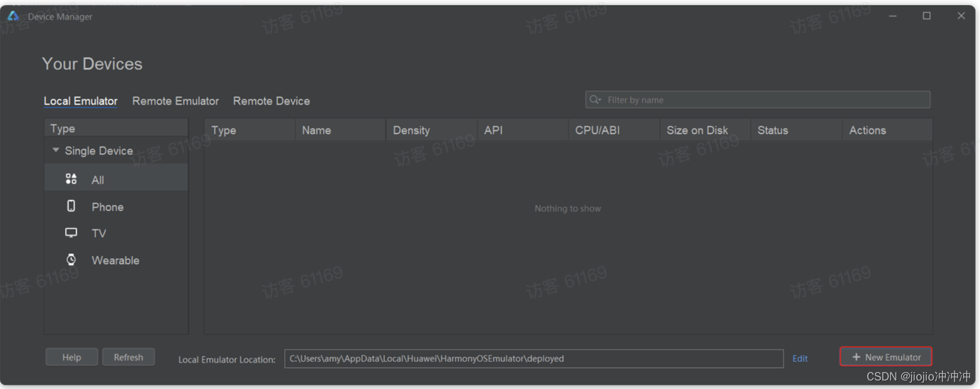Click the sidebar Type header

pos(116,128)
